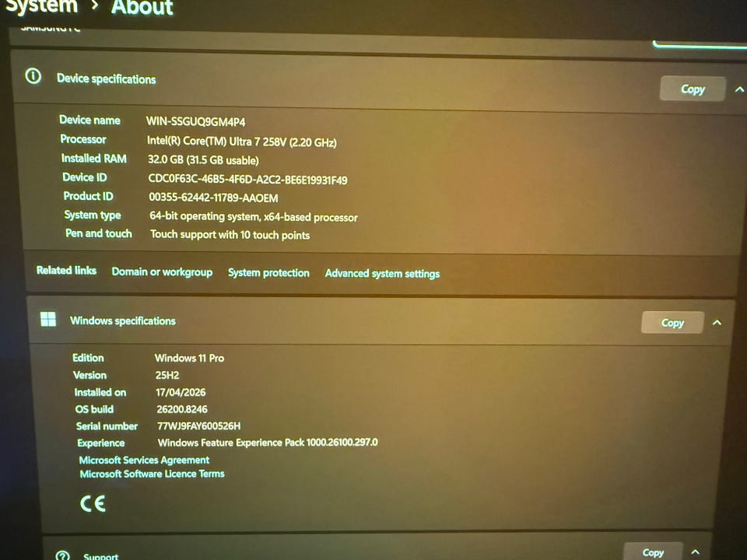
Task: Copy the Device specifications
Action: [x=693, y=89]
